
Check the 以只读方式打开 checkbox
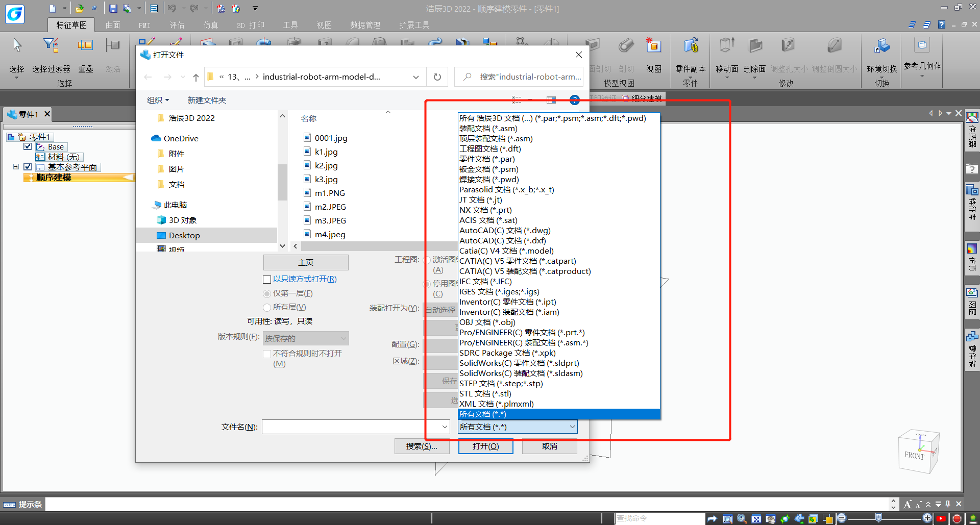[266, 280]
